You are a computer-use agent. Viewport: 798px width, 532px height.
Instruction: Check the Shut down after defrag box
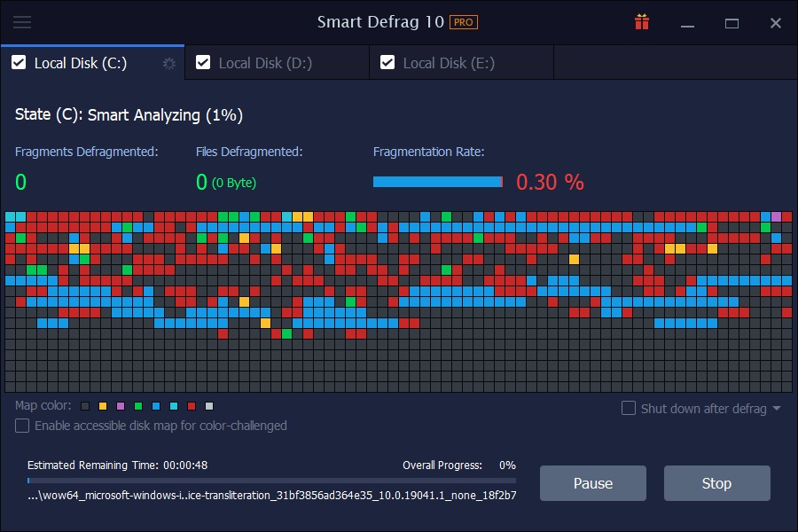tap(629, 408)
